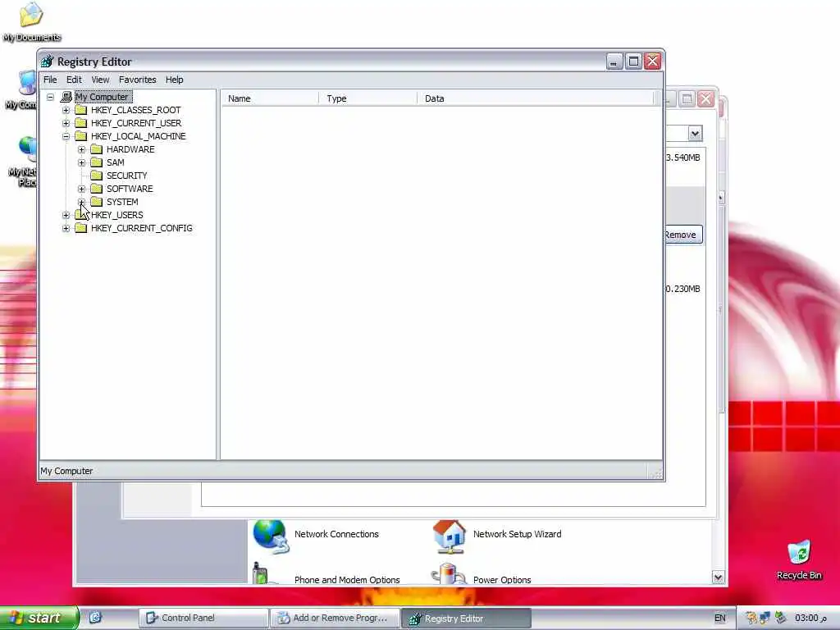This screenshot has width=840, height=630.
Task: Click the Start button
Action: [39, 618]
